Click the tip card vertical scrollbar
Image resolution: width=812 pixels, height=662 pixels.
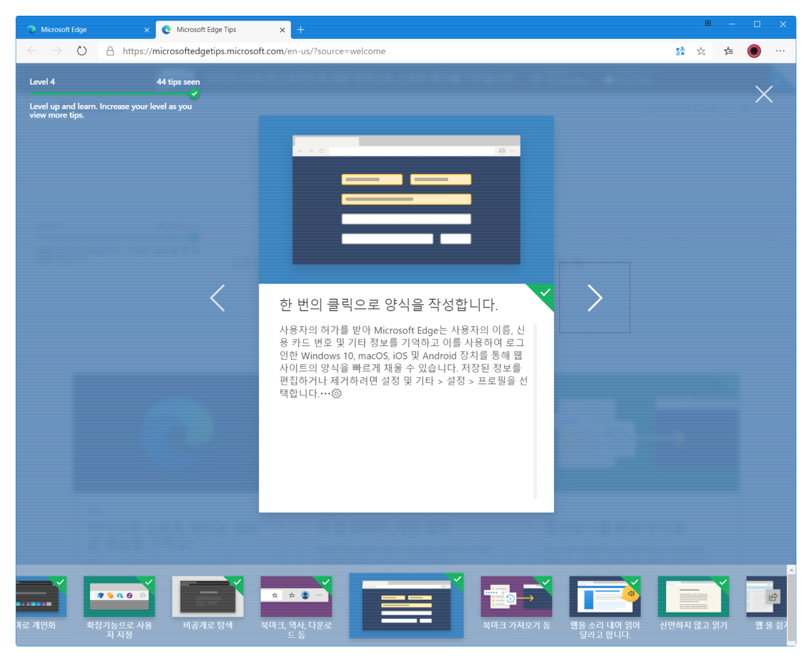coord(535,411)
